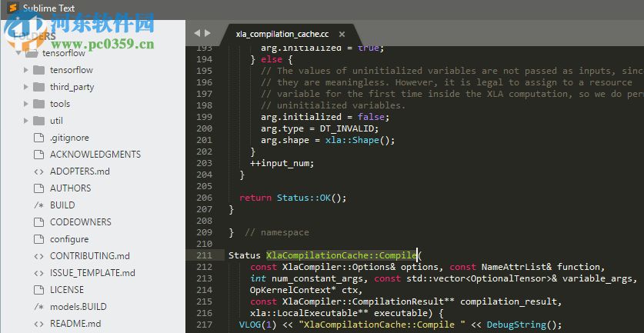This screenshot has width=644, height=333.
Task: Open the models.BUILD file
Action: (78, 307)
